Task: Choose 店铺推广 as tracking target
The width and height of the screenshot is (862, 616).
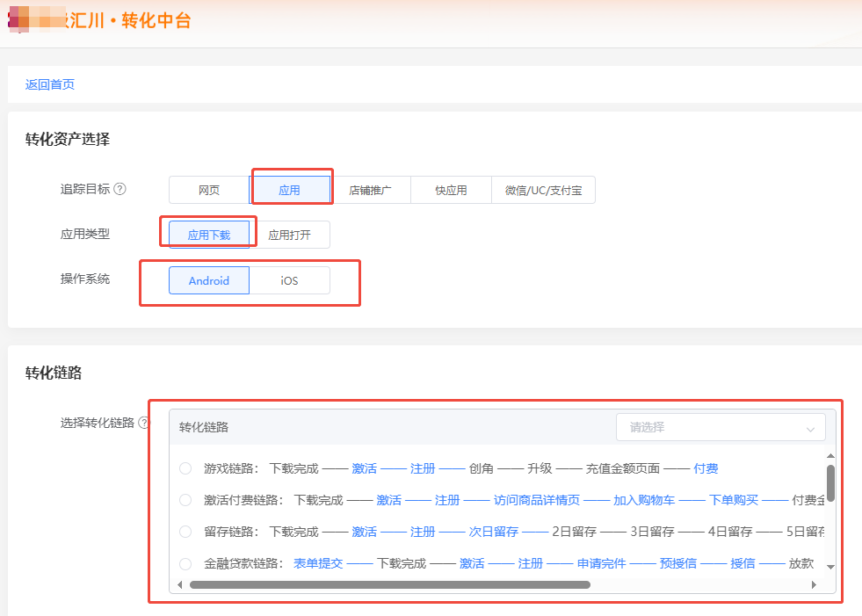Action: (370, 191)
